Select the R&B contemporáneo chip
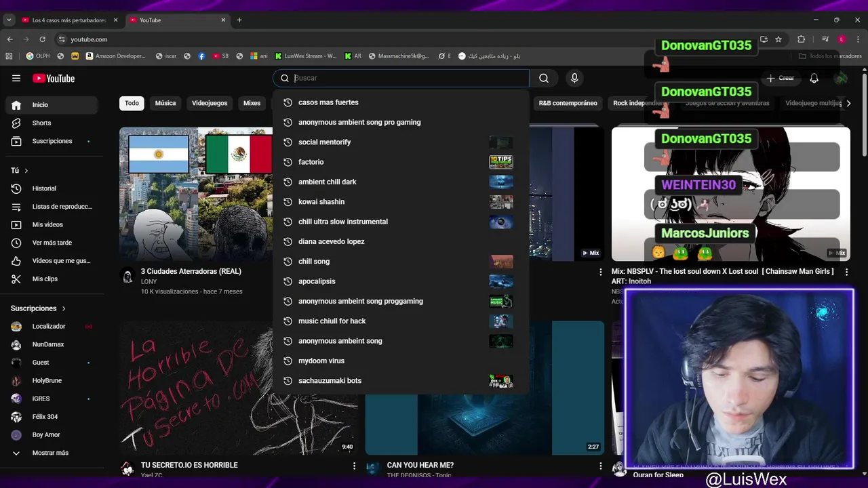 [568, 103]
